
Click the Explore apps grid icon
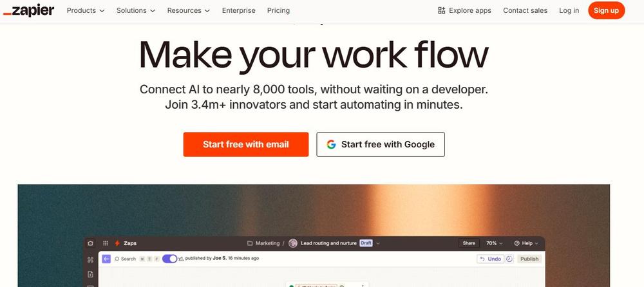point(441,10)
